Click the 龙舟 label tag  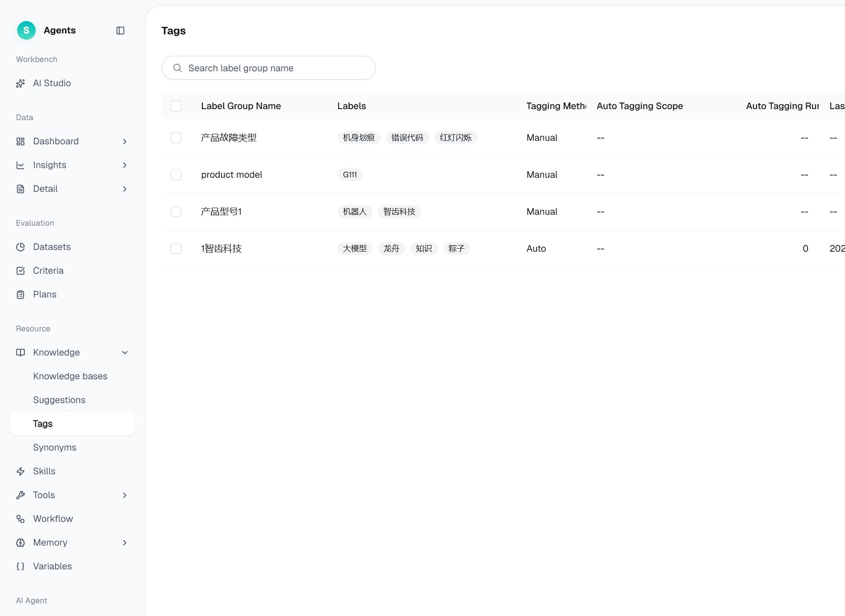click(x=392, y=249)
